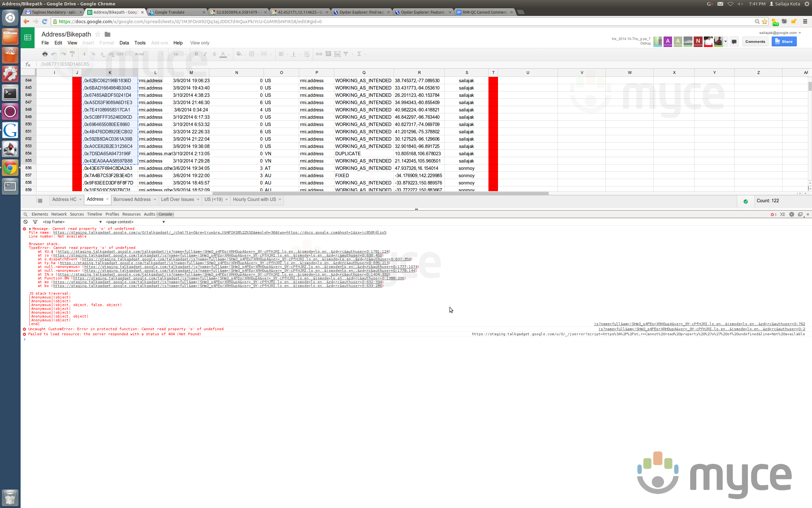812x508 pixels.
Task: Click the DevTools search magnifier icon
Action: click(x=25, y=214)
